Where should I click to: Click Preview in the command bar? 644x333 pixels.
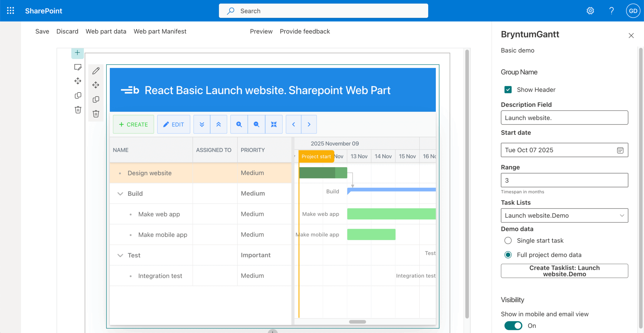click(261, 31)
